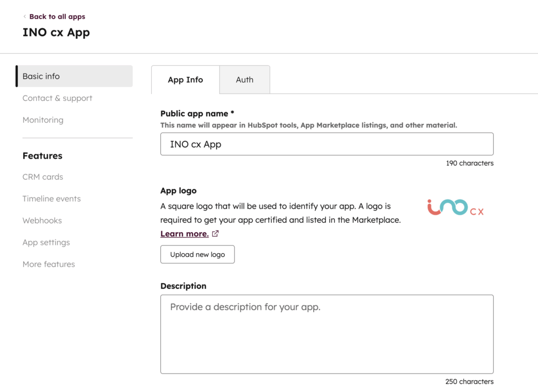Screen dimensions: 538x392
Task: Open the Webhooks feature page
Action: [42, 221]
